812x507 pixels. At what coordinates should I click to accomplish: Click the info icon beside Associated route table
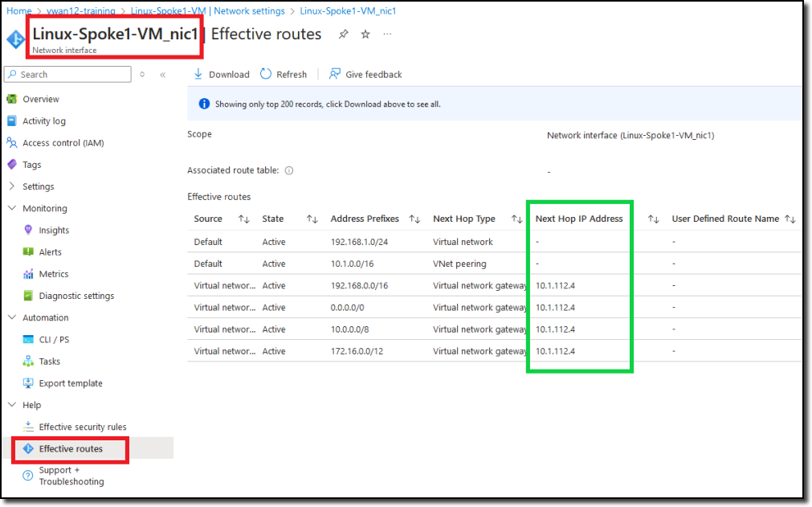click(289, 170)
